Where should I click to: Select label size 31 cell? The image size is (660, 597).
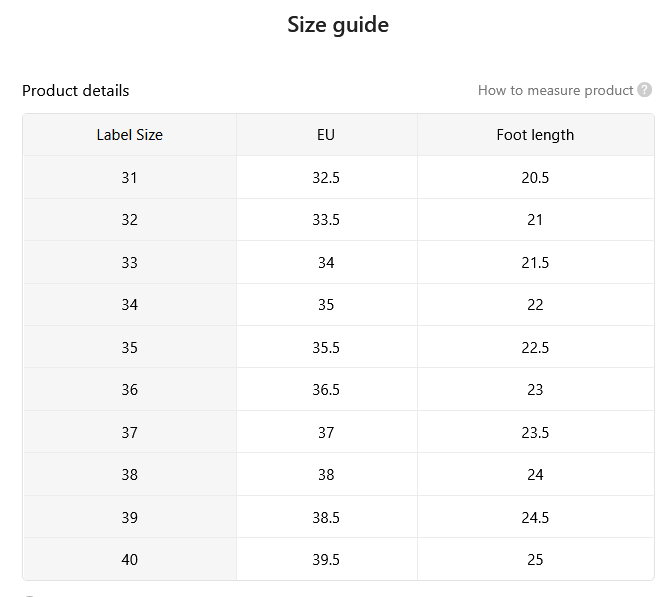130,177
